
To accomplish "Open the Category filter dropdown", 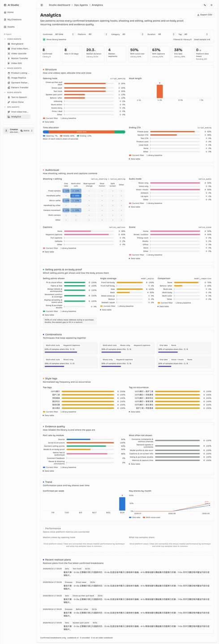I will [x=133, y=34].
